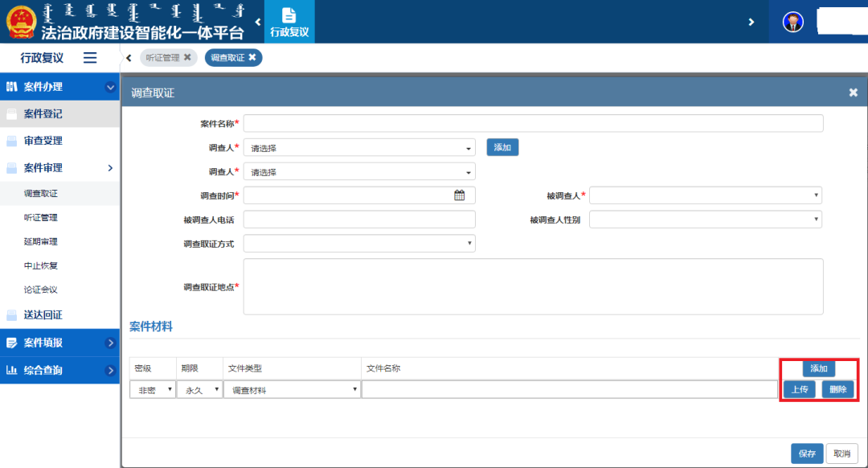Open the first 调查人 dropdown
Viewport: 868px width, 468px height.
[359, 148]
